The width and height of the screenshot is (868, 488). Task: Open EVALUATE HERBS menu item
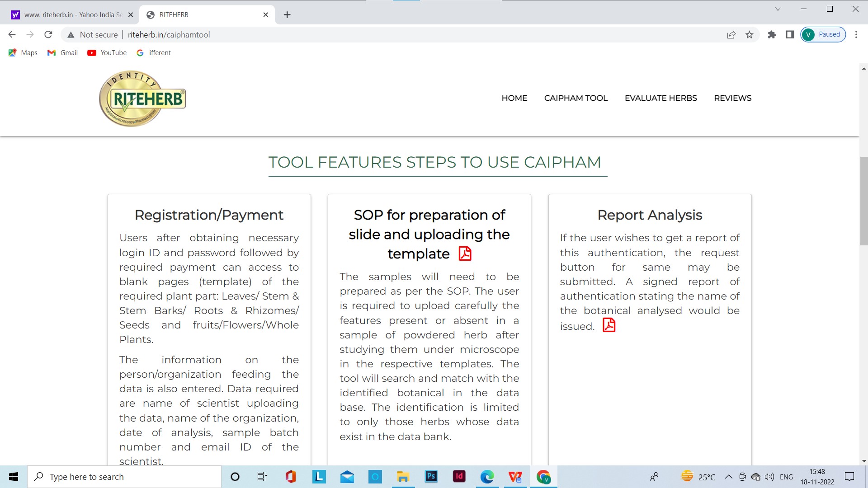click(x=660, y=98)
